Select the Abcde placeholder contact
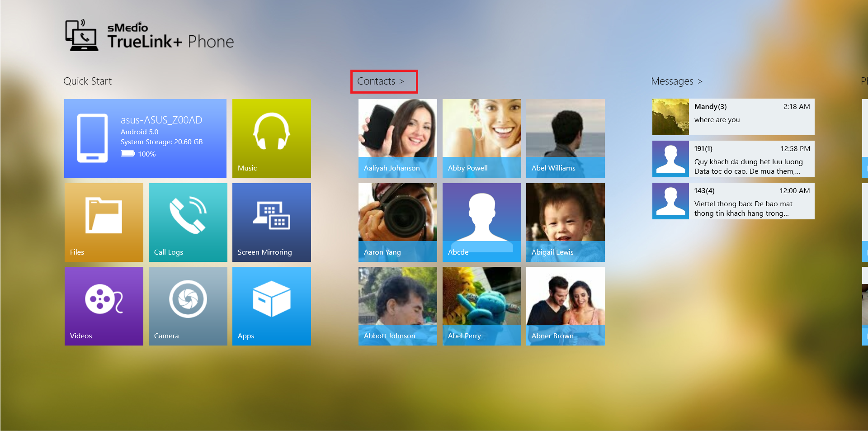Image resolution: width=868 pixels, height=431 pixels. click(x=481, y=222)
